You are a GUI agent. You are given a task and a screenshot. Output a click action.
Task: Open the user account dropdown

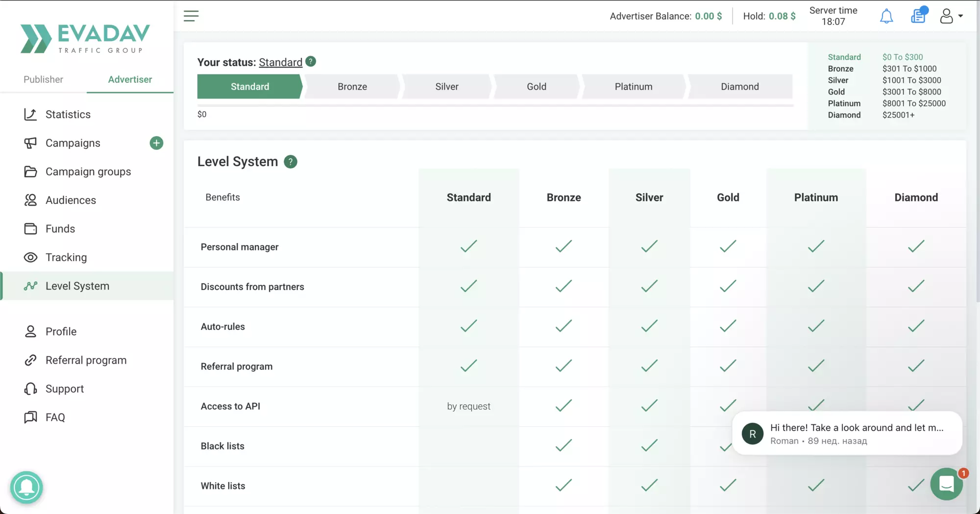[951, 16]
